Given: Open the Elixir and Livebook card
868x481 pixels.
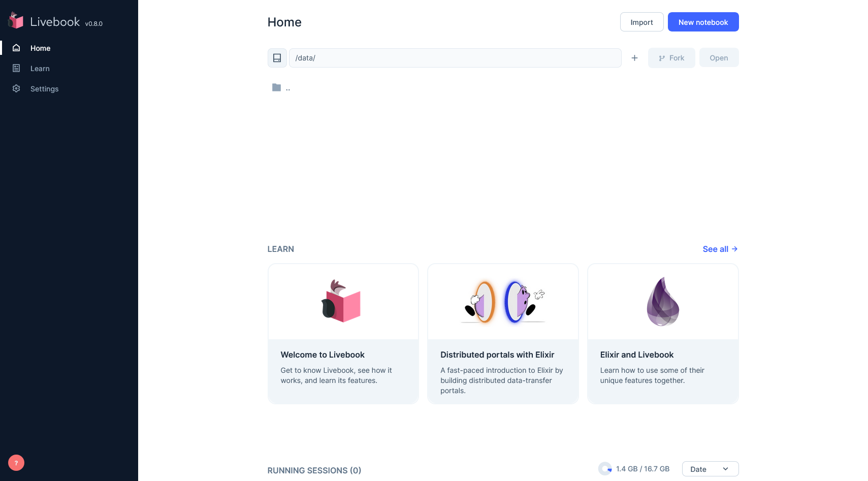Looking at the screenshot, I should pyautogui.click(x=662, y=334).
